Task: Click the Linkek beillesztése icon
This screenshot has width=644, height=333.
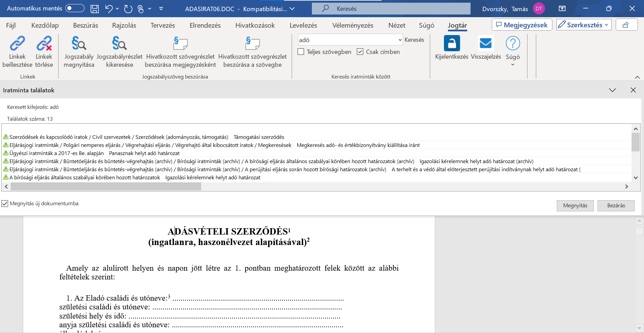Action: click(17, 44)
